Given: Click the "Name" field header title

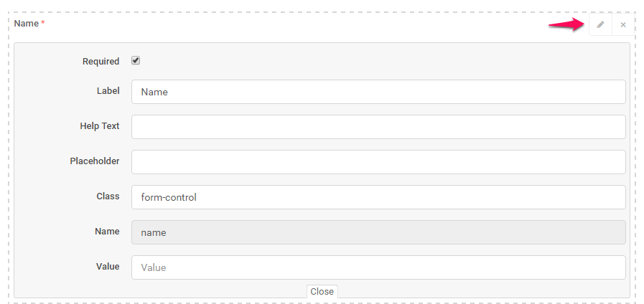Looking at the screenshot, I should [26, 24].
